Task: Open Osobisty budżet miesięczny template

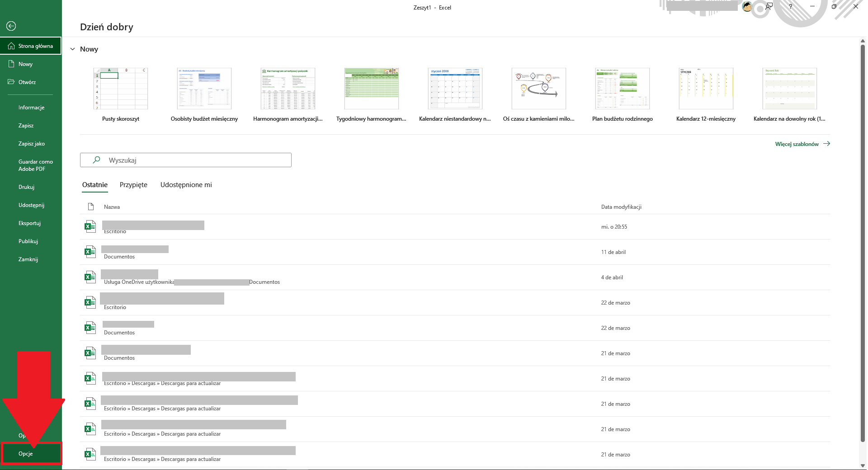Action: click(204, 95)
